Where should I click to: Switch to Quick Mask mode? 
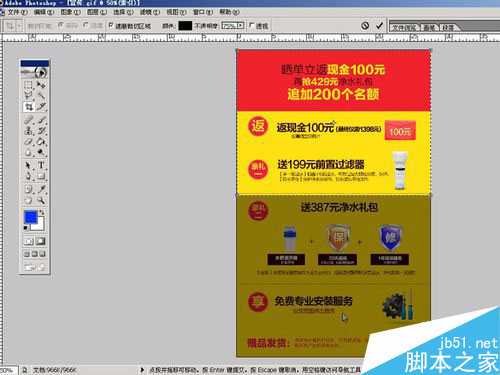click(41, 241)
